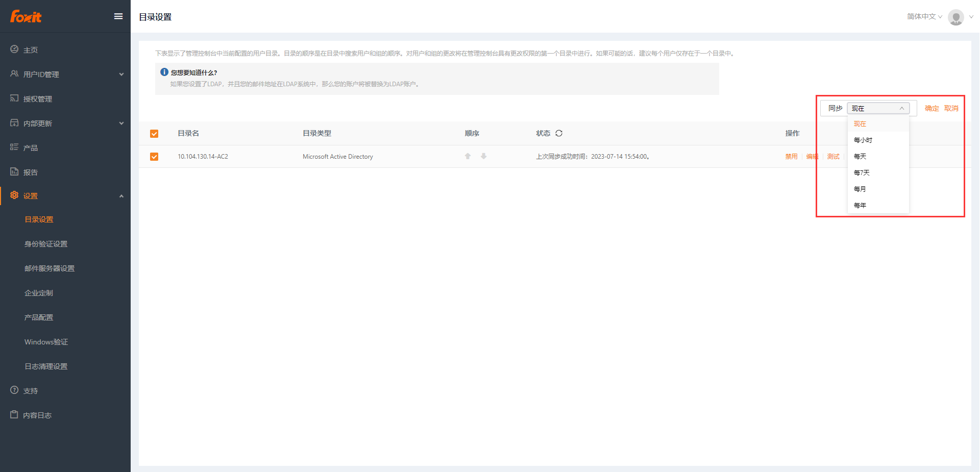Click the 目录类型 column header

coord(317,133)
